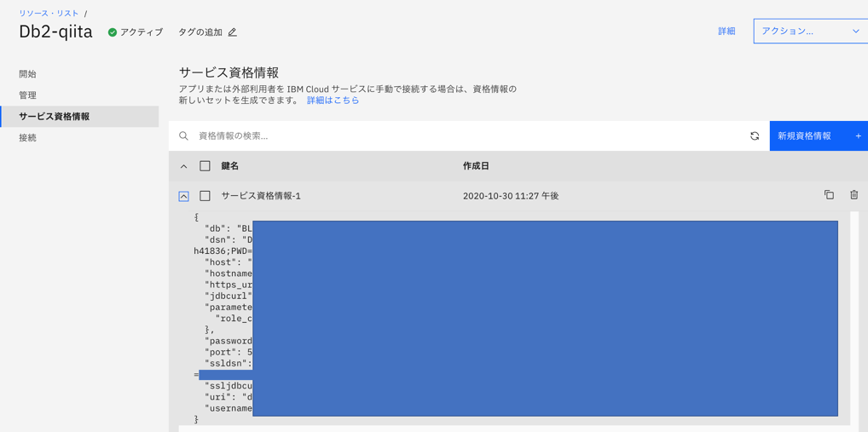Focus the 資格情報の検索 input field
This screenshot has height=432, width=868.
[471, 136]
